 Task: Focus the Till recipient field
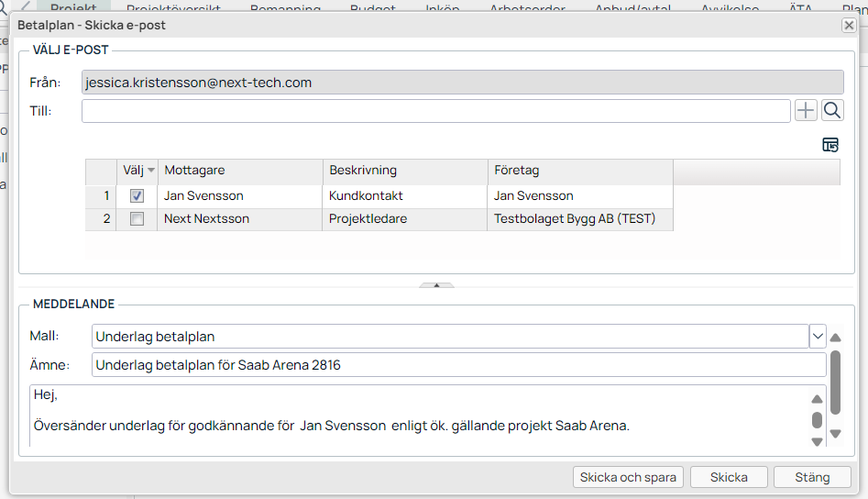tap(435, 111)
